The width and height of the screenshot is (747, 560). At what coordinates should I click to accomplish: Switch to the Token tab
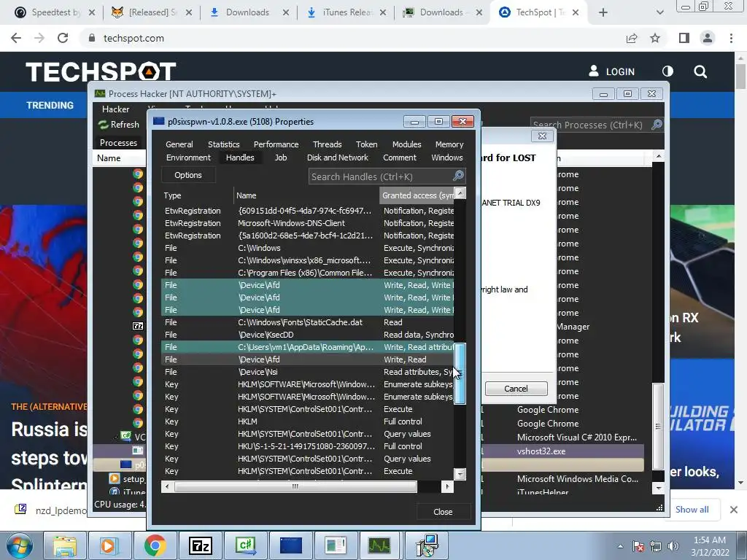click(x=366, y=144)
